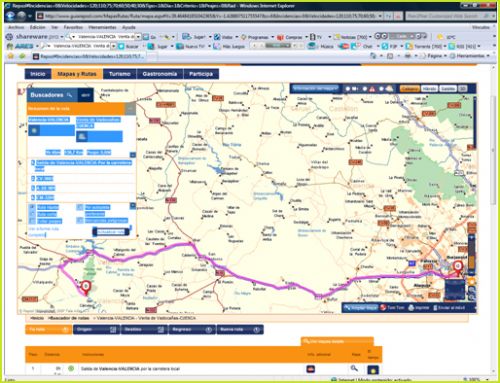Click the Más juegos toolbar icon
Viewport: 500px width, 383px height.
click(x=217, y=46)
